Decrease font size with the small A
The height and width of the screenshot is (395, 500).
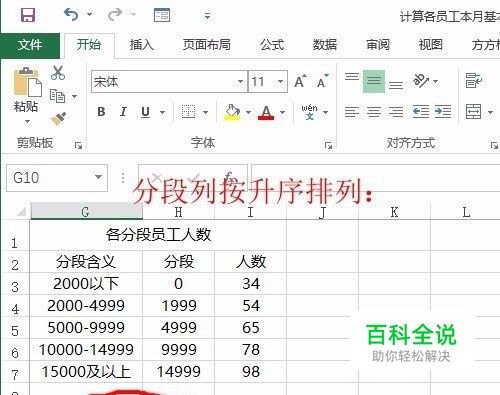pos(323,81)
